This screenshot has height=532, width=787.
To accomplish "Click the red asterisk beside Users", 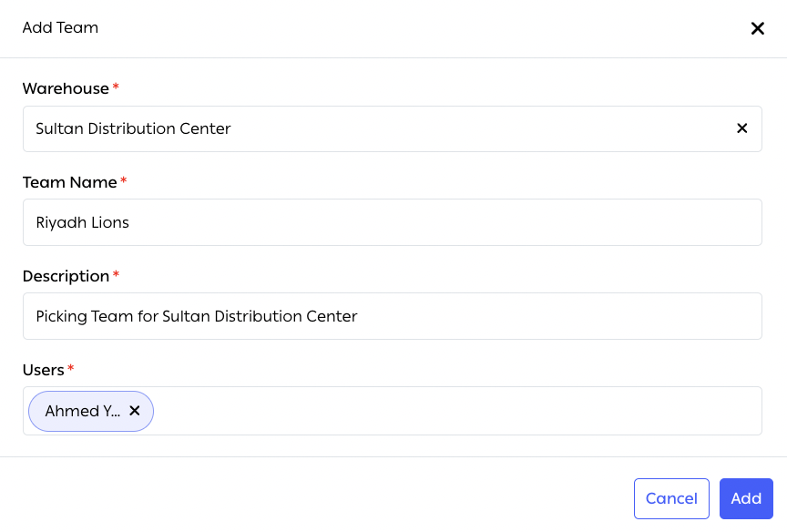I will [x=71, y=369].
